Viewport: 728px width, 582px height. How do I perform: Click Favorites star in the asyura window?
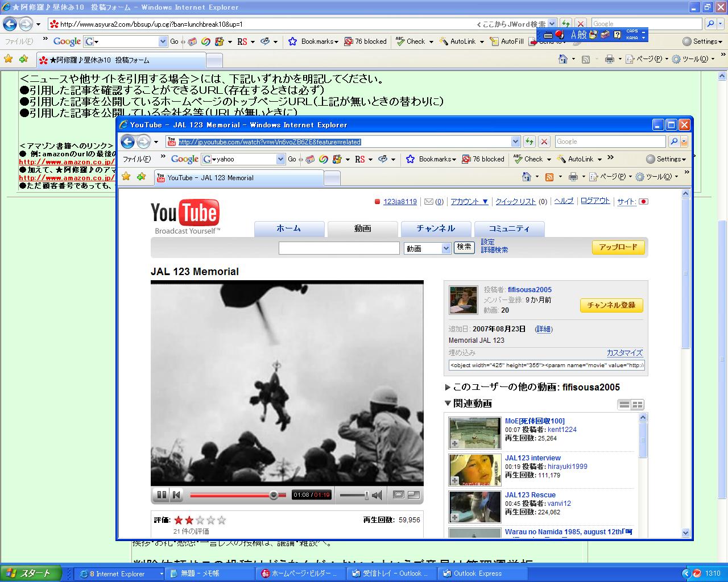9,59
